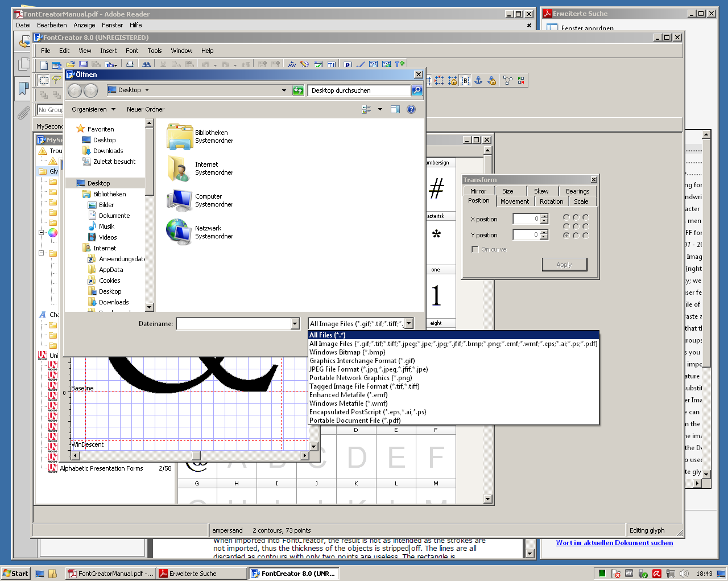Click the change view icon in Öffnen dialog
This screenshot has height=581, width=728.
[x=366, y=109]
